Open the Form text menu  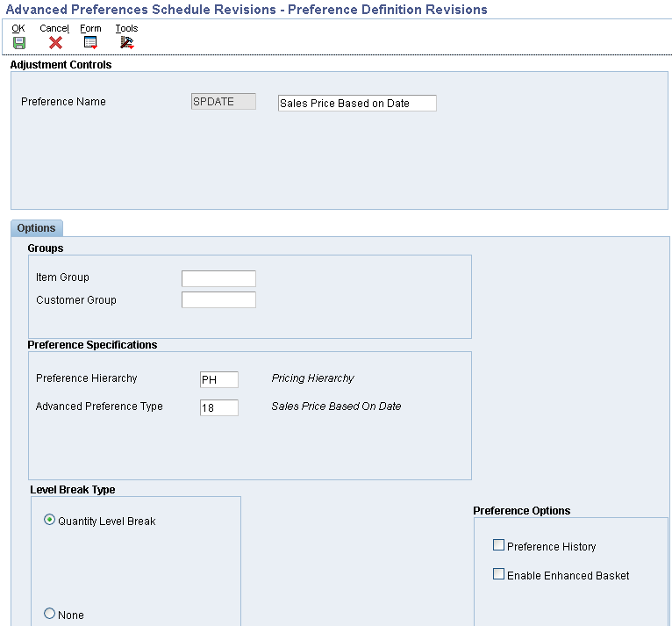(90, 28)
